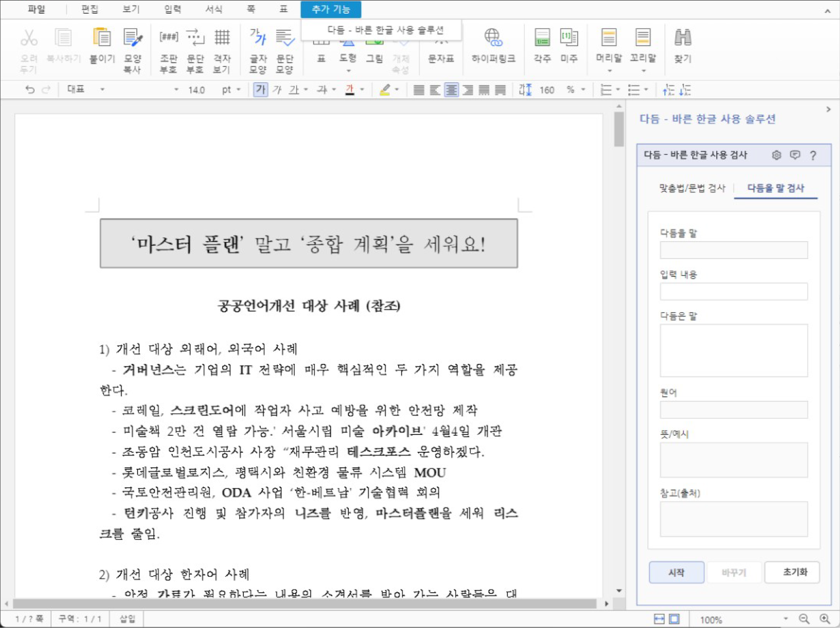Click fit-to-page icon in status bar
The height and width of the screenshot is (628, 840).
[674, 619]
